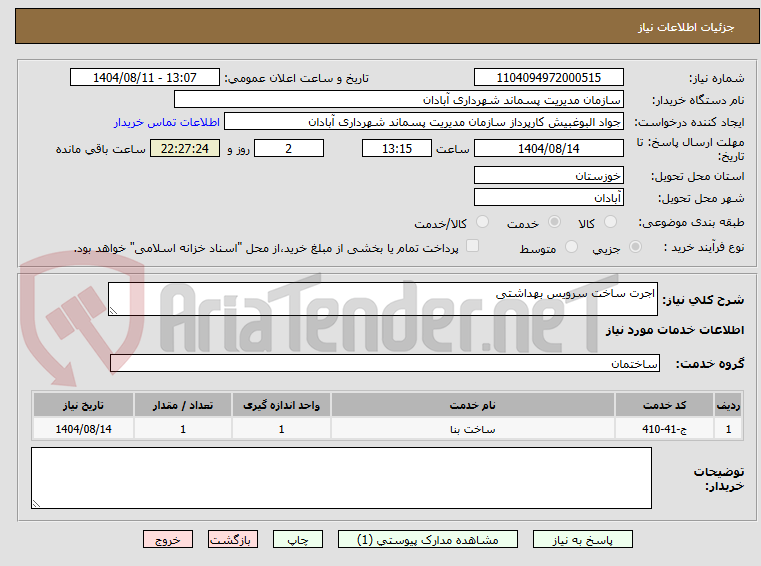This screenshot has height=566, width=761.
Task: Click the شرح کلی نیاز text area
Action: point(382,299)
